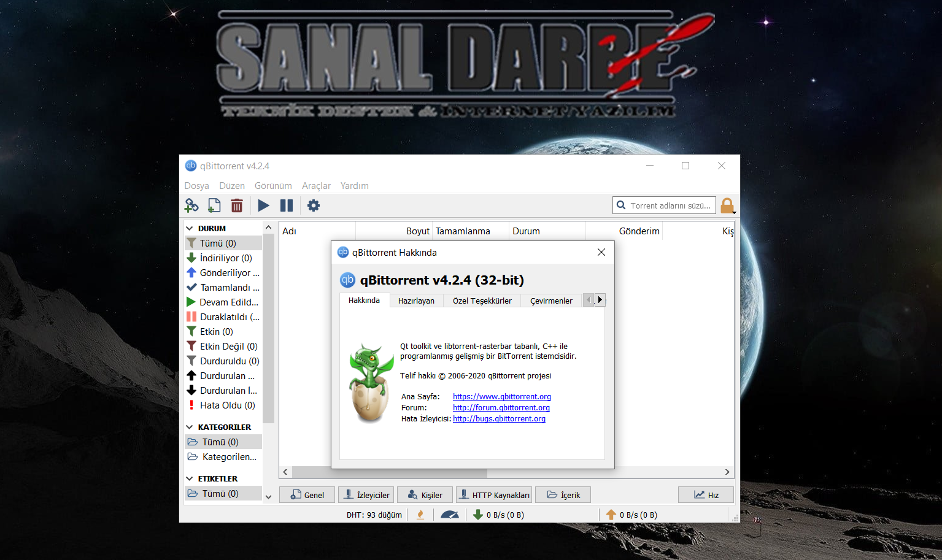This screenshot has height=560, width=942.
Task: Click the add torrent file icon
Action: (x=214, y=205)
